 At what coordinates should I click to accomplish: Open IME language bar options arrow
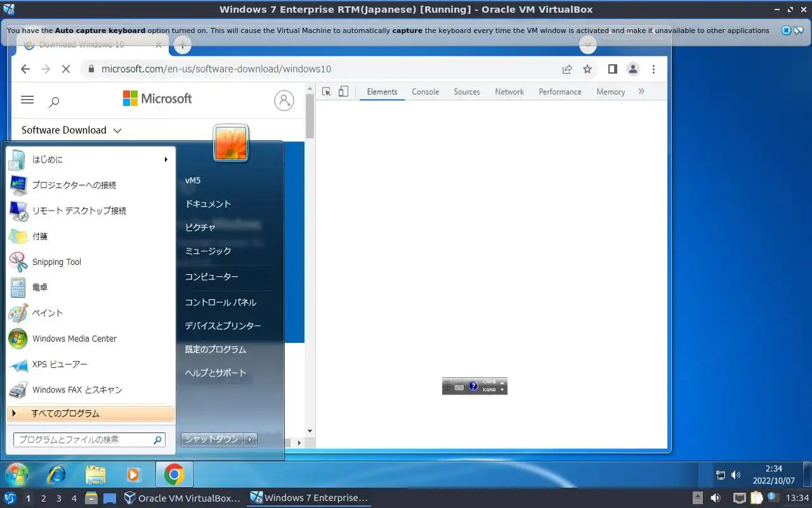click(502, 390)
